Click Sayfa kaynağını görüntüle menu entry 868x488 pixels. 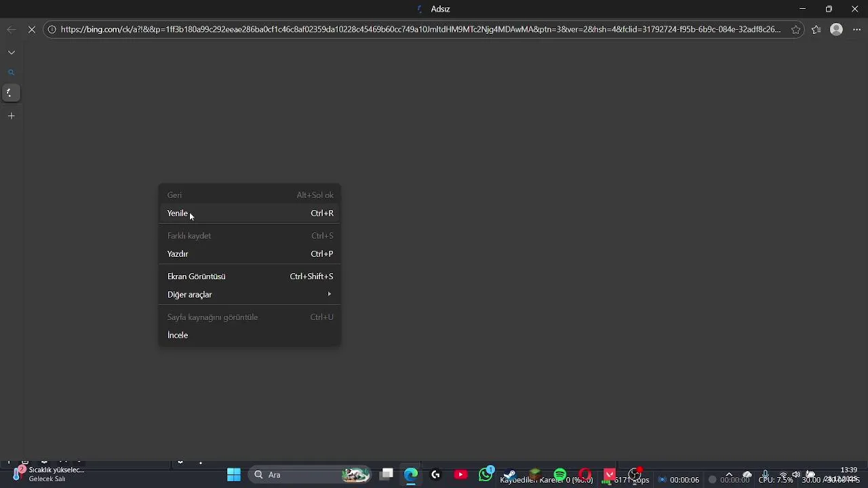[x=250, y=317]
